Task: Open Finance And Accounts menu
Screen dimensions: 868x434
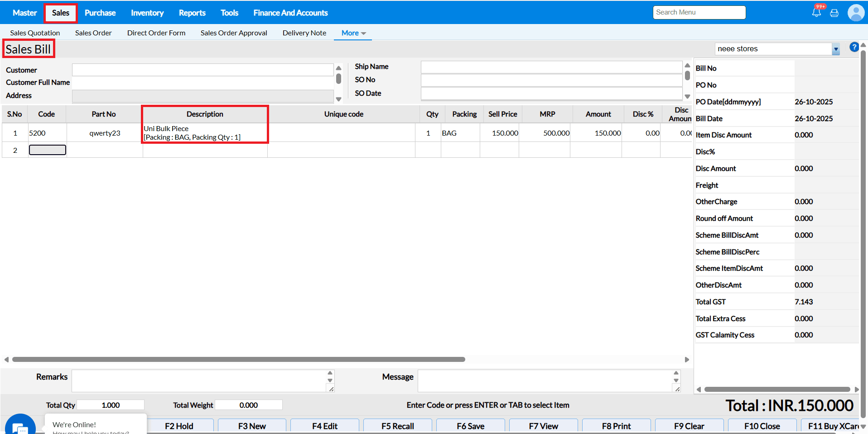Action: (291, 13)
